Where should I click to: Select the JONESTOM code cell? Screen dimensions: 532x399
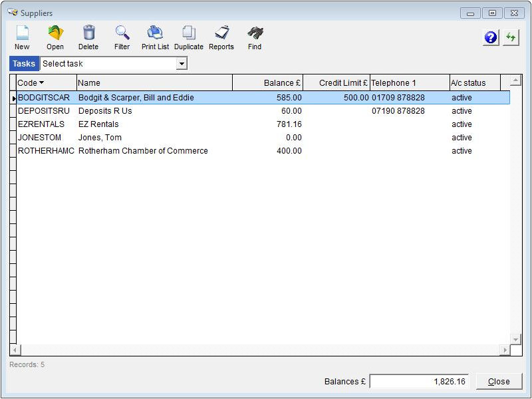point(47,138)
